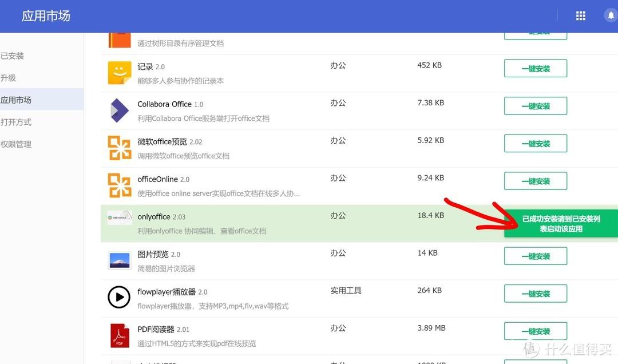618x364 pixels.
Task: Click description 能够多人参与协作的记录本
Action: click(x=180, y=81)
